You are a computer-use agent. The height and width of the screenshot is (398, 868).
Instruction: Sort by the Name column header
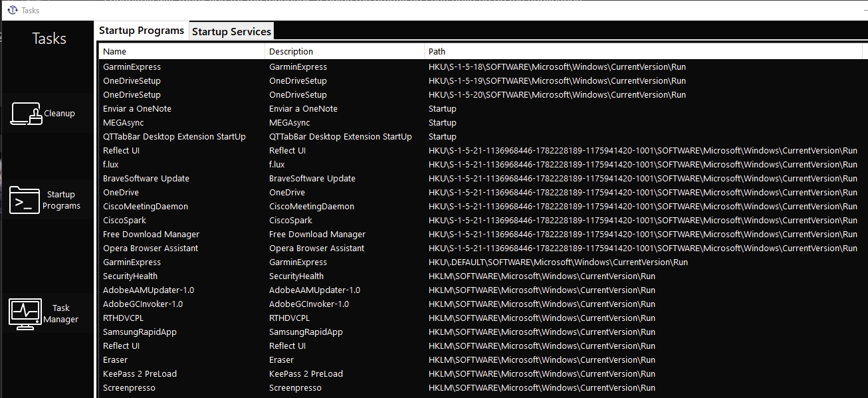(x=182, y=51)
